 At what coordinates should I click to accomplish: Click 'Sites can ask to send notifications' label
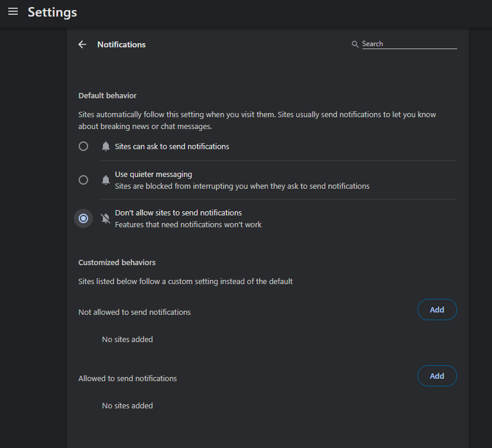[172, 147]
